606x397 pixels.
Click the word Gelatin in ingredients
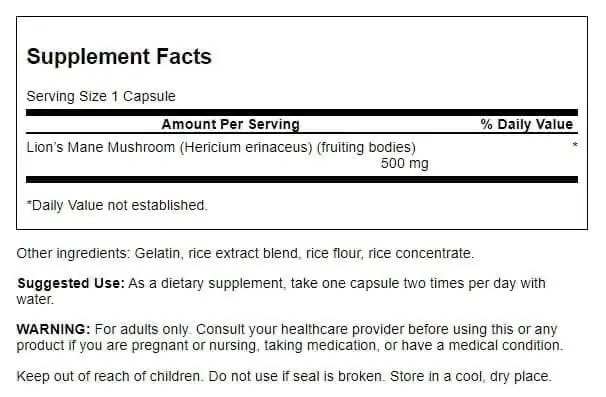pos(157,253)
